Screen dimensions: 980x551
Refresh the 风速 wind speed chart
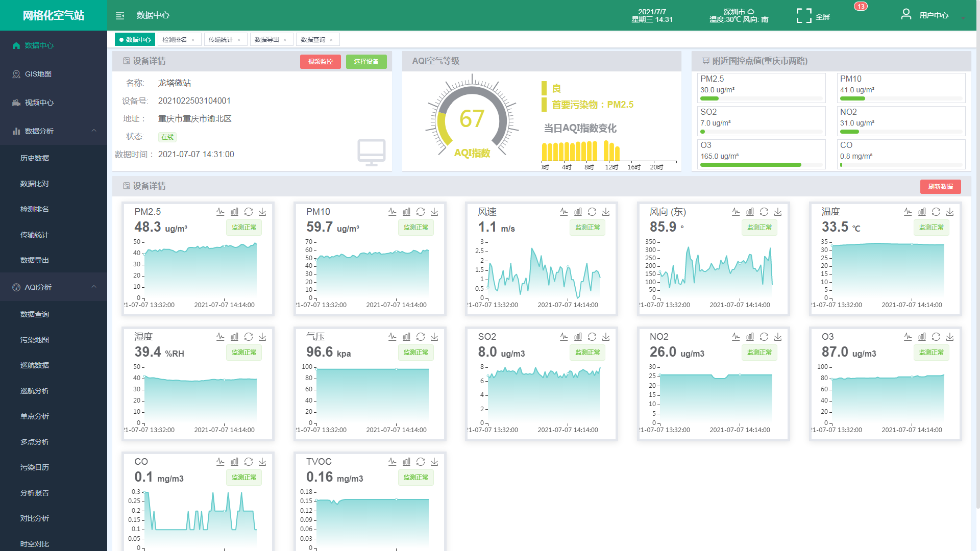coord(592,212)
